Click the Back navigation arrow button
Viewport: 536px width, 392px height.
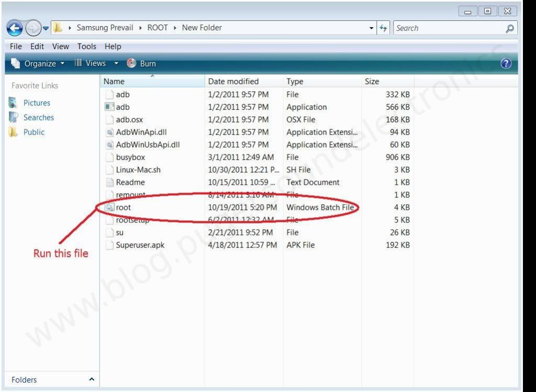15,28
